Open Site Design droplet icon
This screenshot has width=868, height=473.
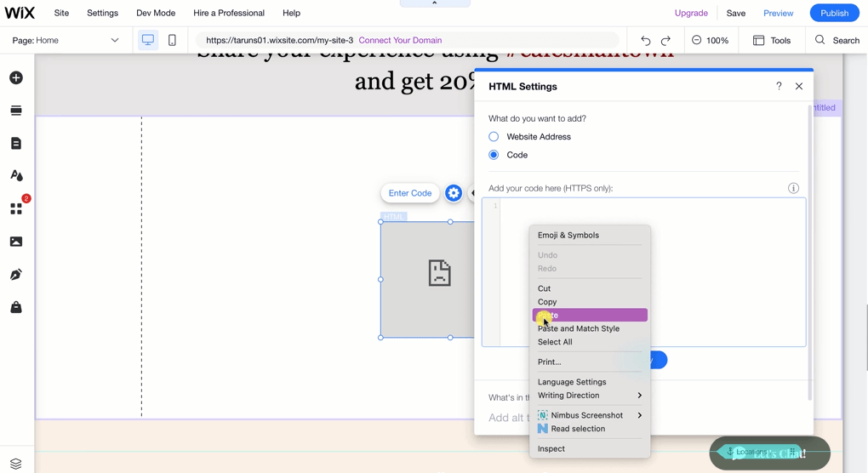pyautogui.click(x=16, y=175)
